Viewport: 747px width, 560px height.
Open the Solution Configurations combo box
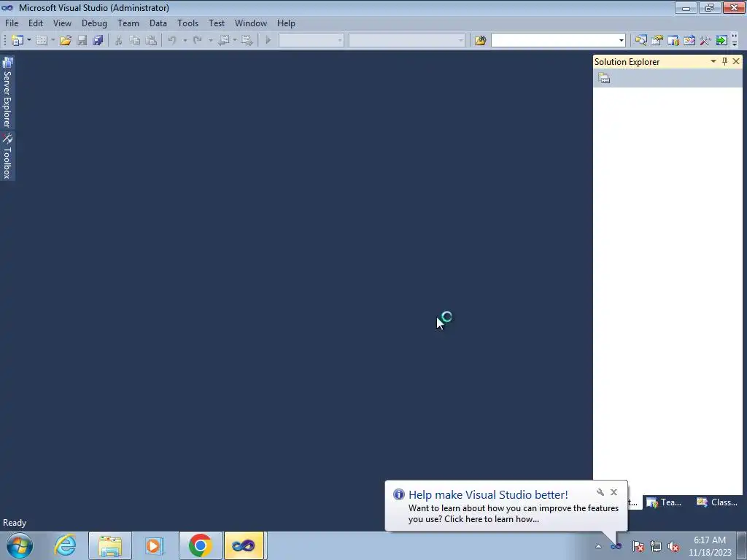click(x=311, y=41)
